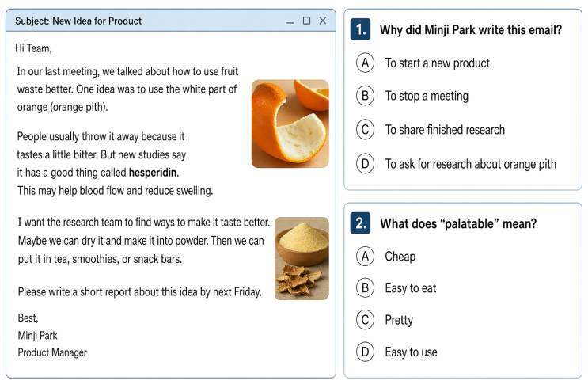Select answer A "To start a new product"
The height and width of the screenshot is (392, 588).
pyautogui.click(x=365, y=63)
